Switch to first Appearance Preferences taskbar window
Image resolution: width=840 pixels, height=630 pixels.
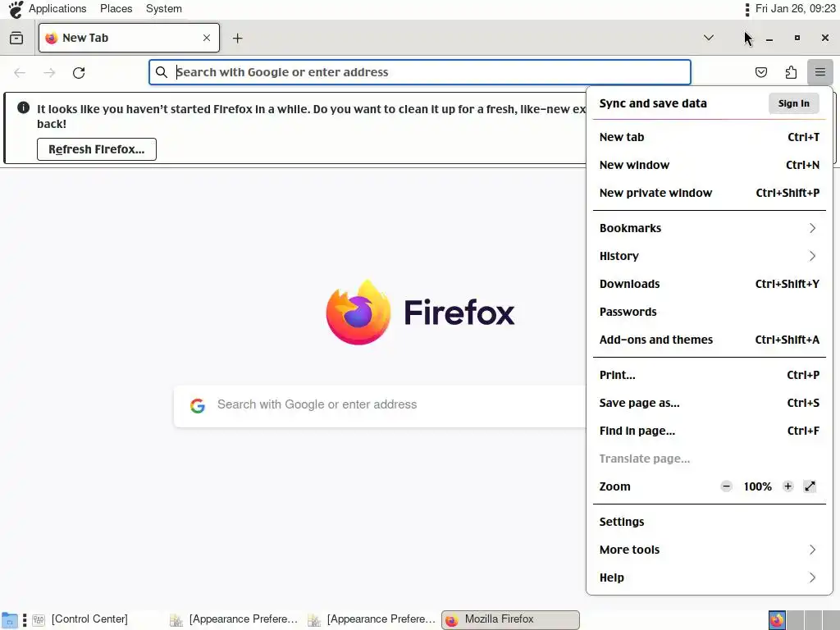235,620
